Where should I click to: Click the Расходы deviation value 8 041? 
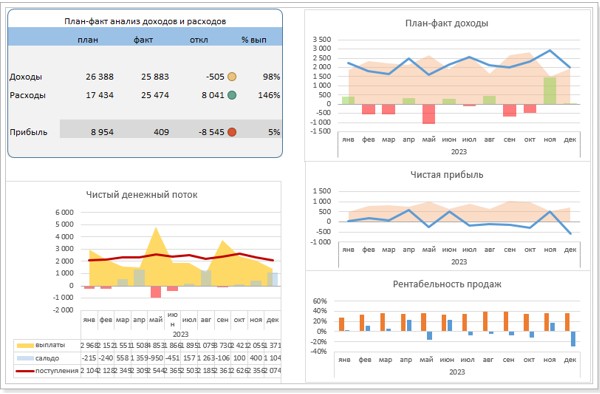click(x=213, y=95)
